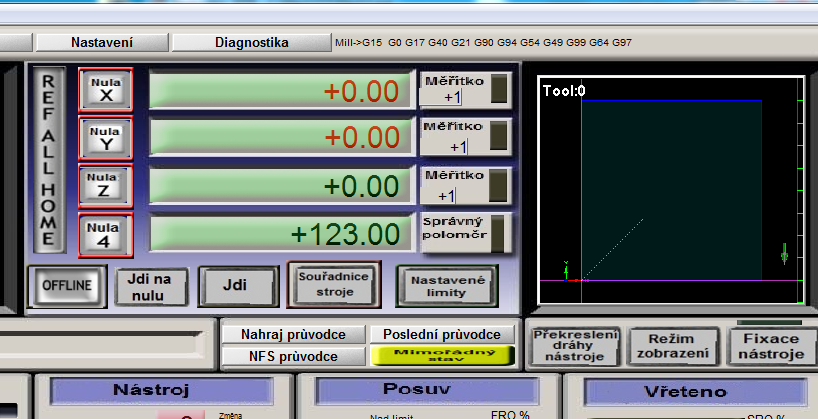The width and height of the screenshot is (818, 419).
Task: Click the yellow Mimořádný stav button
Action: [x=441, y=354]
